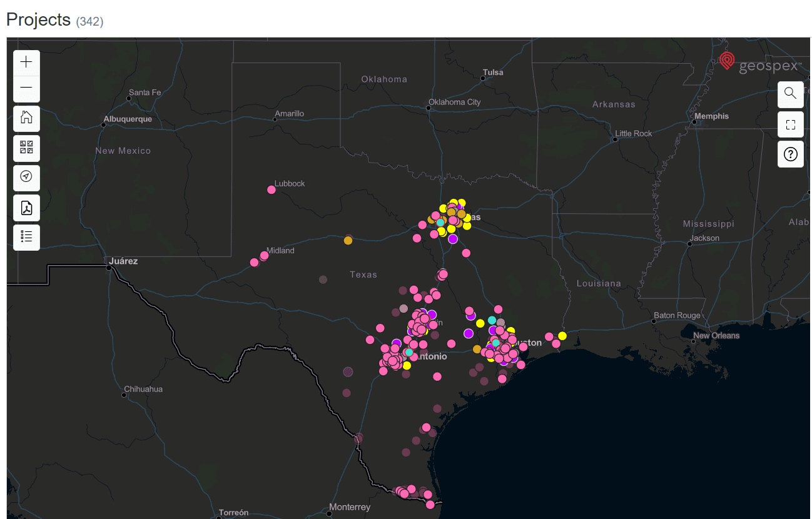Open the basemap gallery icon
The image size is (812, 519).
pos(26,148)
